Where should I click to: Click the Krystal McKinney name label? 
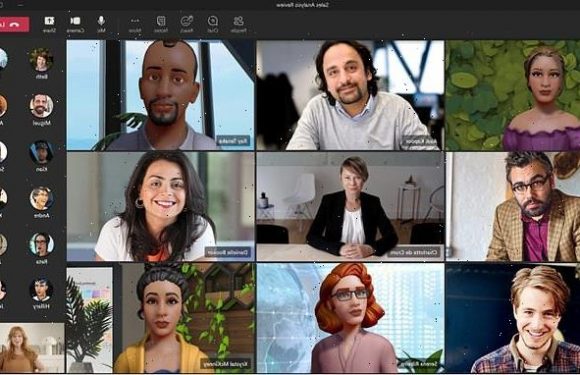tap(226, 364)
